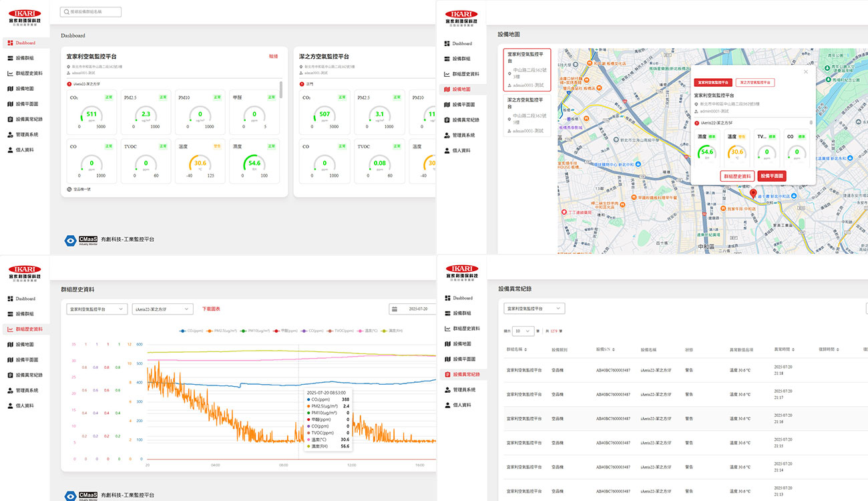
Task: Open 設備異常紀錄 label in the 群組歷史資料 page sidebar
Action: 29,375
